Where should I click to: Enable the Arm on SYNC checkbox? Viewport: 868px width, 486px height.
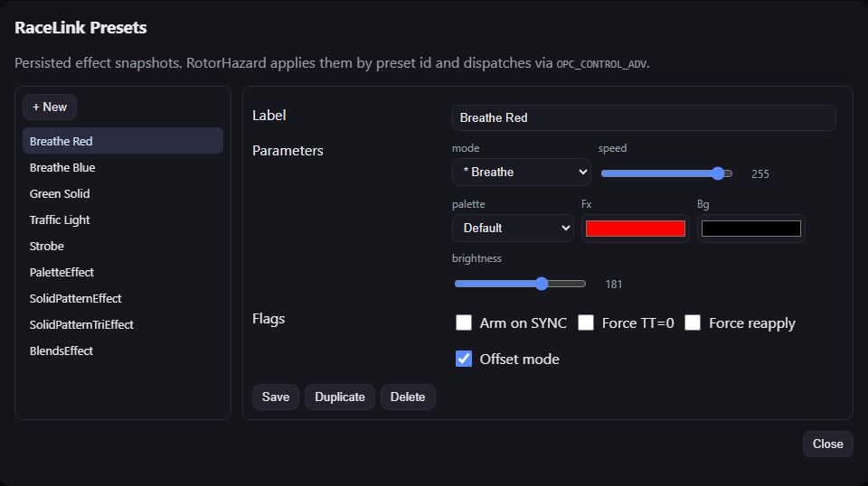click(x=463, y=322)
